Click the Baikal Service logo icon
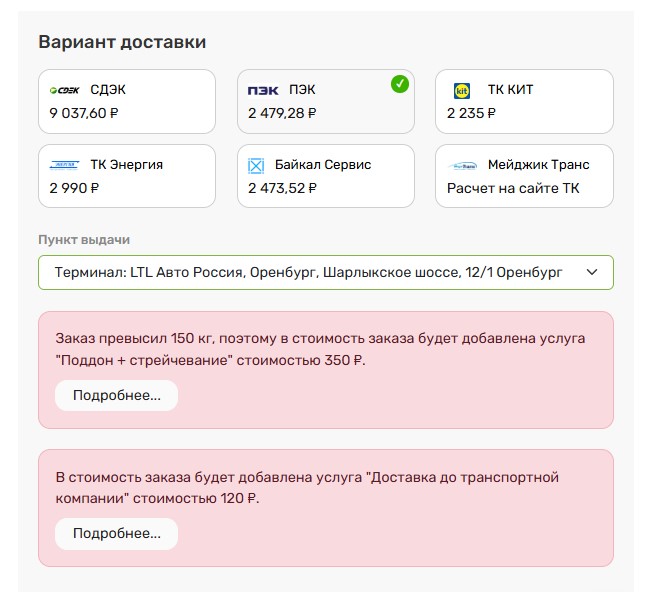Image resolution: width=651 pixels, height=592 pixels. click(x=256, y=166)
